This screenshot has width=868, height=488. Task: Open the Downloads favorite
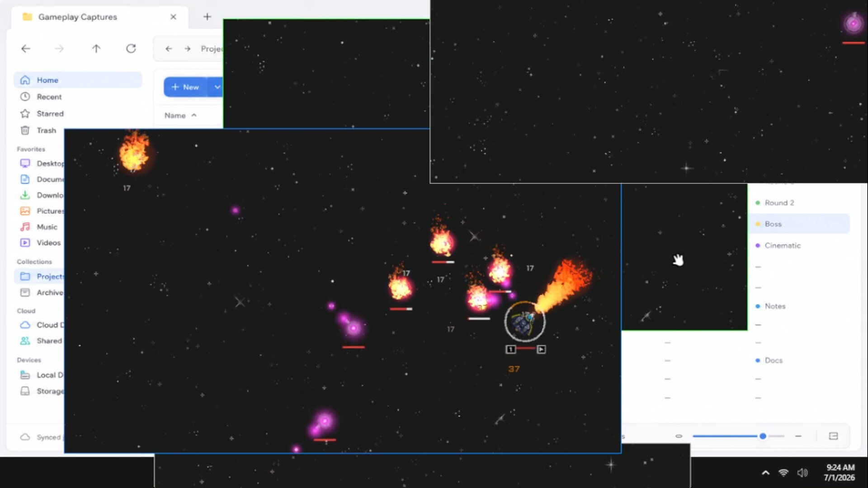point(42,195)
